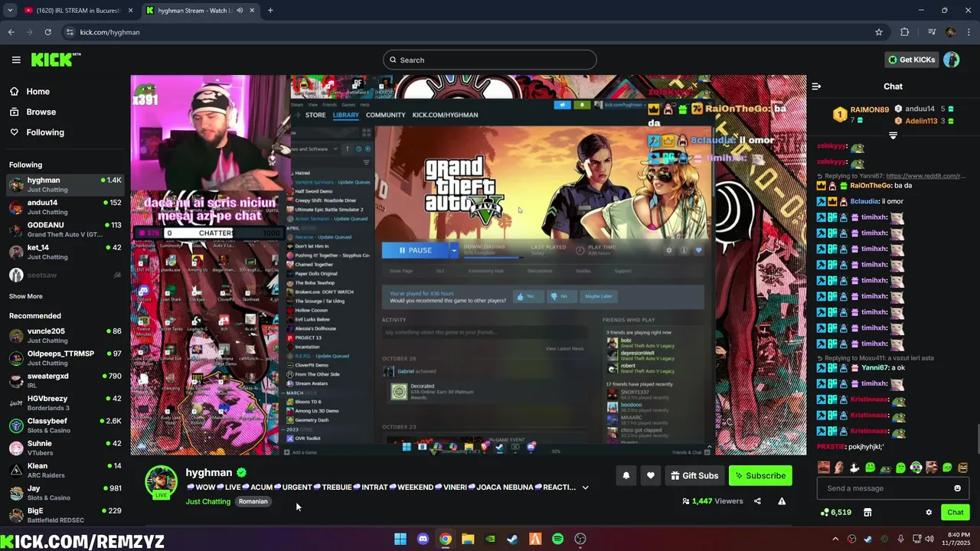Click the Just Chatting category link
Screen dimensions: 980x551
pyautogui.click(x=207, y=502)
